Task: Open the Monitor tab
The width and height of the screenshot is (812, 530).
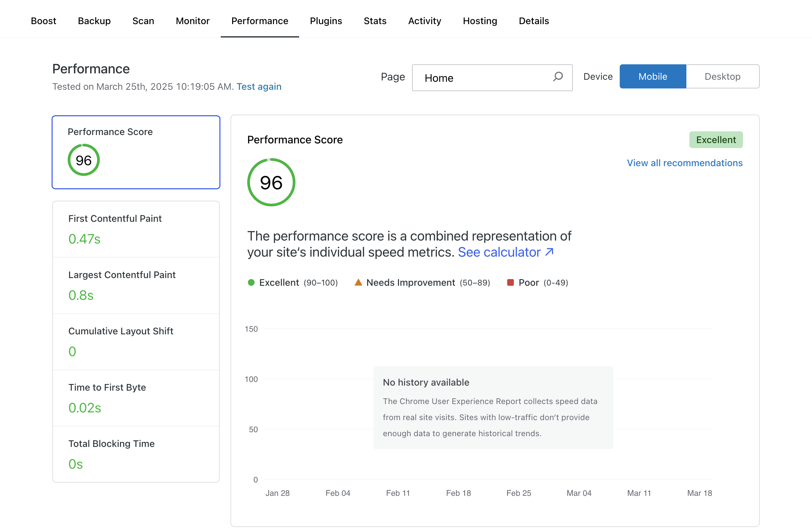Action: [192, 21]
